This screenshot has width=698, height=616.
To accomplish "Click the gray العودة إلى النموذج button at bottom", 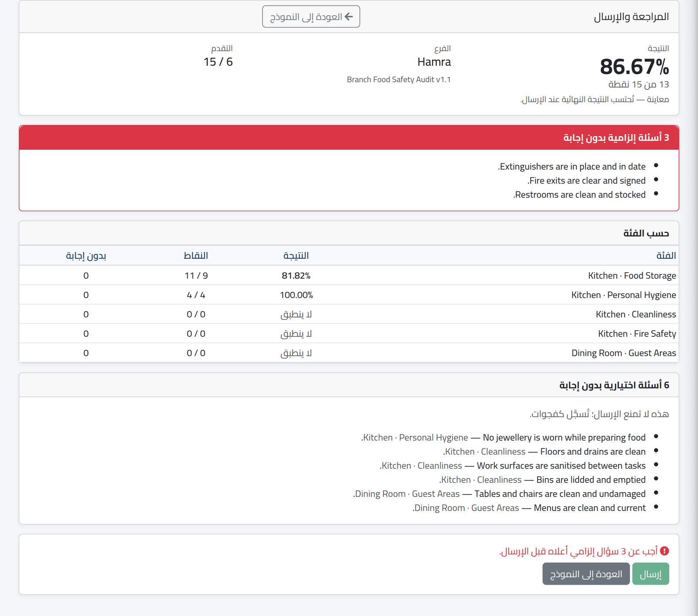I will point(586,574).
